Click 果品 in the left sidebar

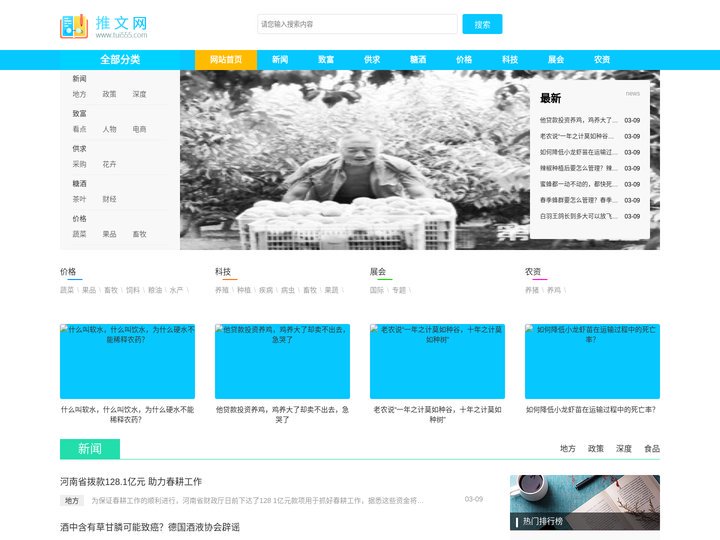point(109,234)
